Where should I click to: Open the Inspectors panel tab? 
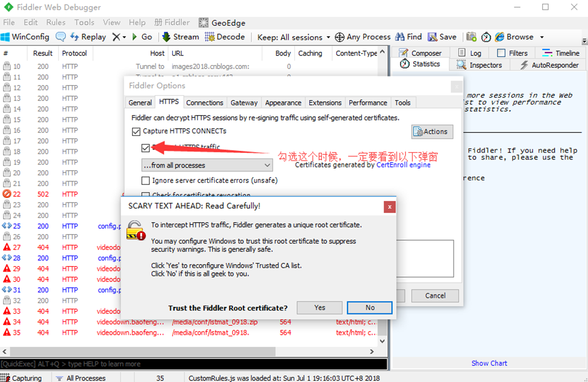click(x=479, y=65)
